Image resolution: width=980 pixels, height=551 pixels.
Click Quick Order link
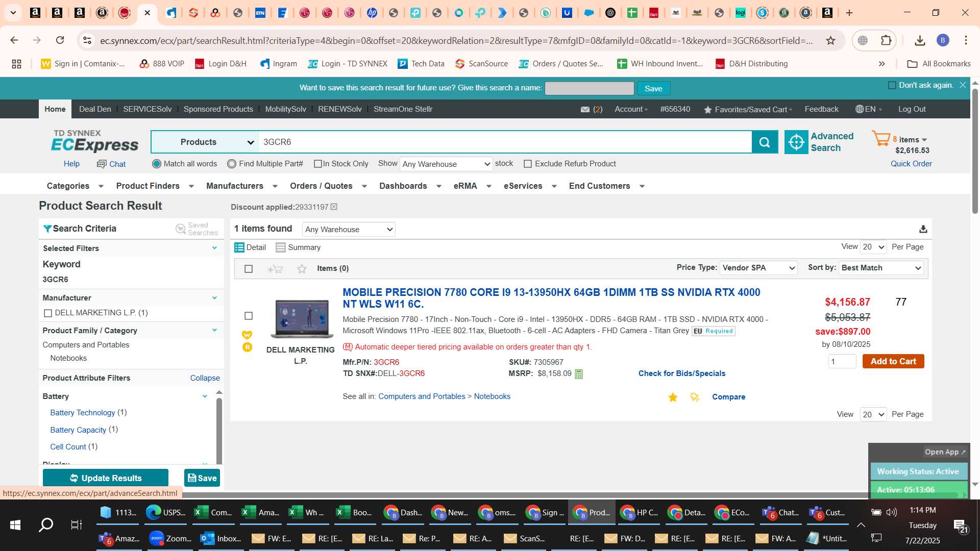(911, 164)
